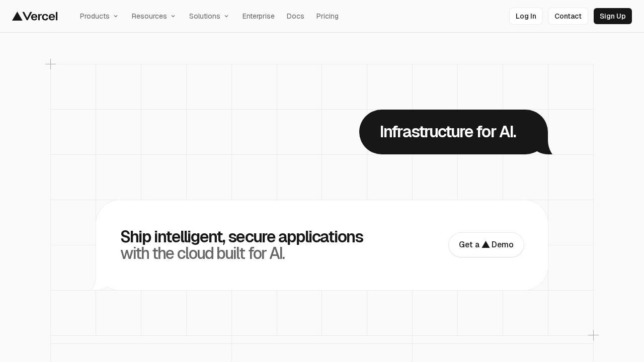Click the crosshair marker near the top-left grid
Image resolution: width=644 pixels, height=362 pixels.
[51, 64]
